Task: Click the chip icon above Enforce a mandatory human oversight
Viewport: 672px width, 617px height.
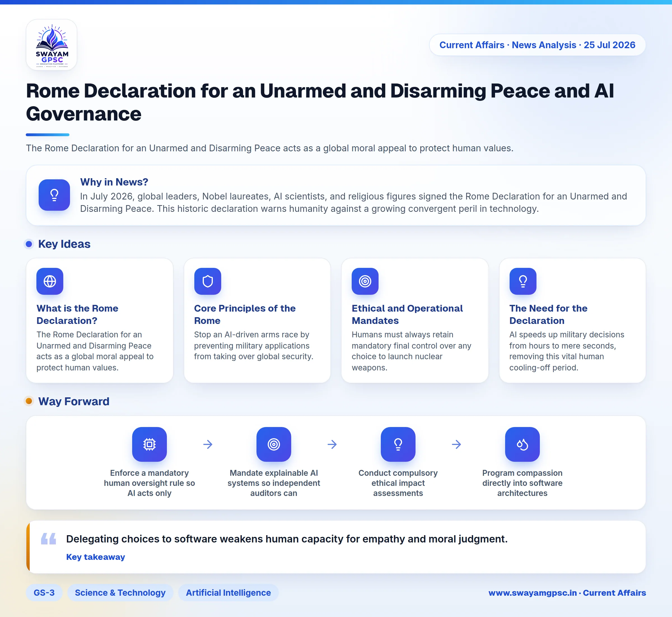Action: click(150, 444)
